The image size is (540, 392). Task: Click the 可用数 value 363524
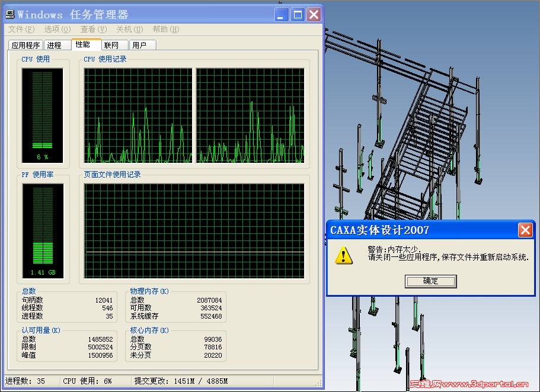211,308
